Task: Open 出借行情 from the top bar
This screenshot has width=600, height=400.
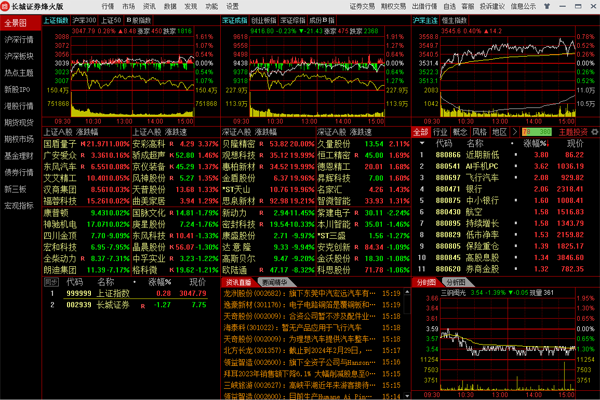Action: (x=425, y=7)
